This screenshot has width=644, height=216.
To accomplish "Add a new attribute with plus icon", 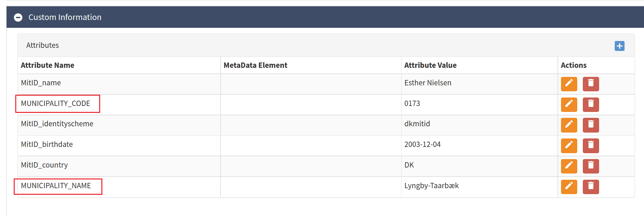I will [619, 46].
